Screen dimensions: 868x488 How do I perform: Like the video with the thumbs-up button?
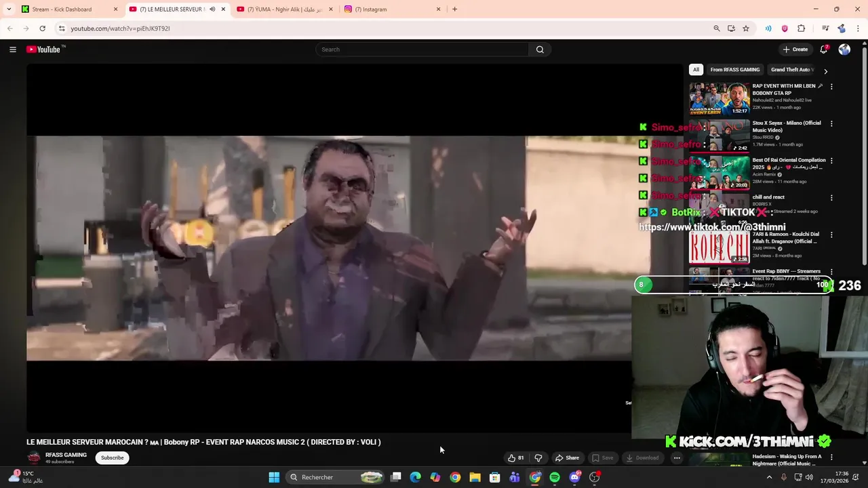click(515, 458)
